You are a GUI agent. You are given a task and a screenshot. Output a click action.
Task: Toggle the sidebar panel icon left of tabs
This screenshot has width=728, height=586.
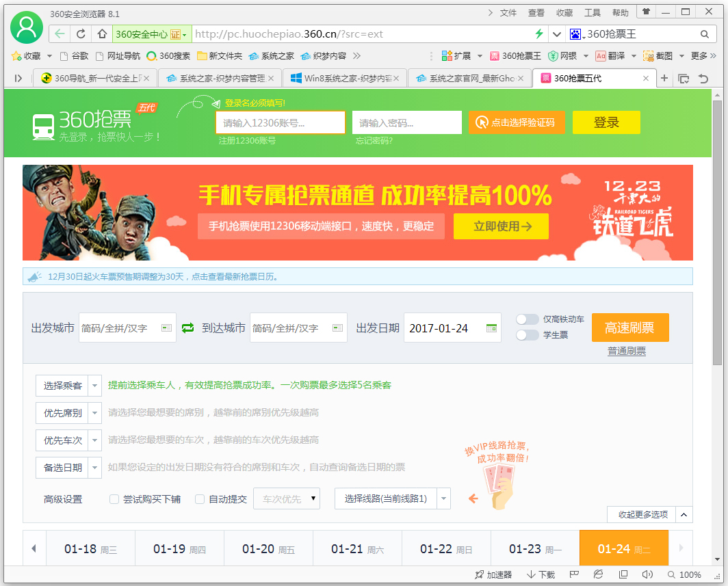pos(18,79)
